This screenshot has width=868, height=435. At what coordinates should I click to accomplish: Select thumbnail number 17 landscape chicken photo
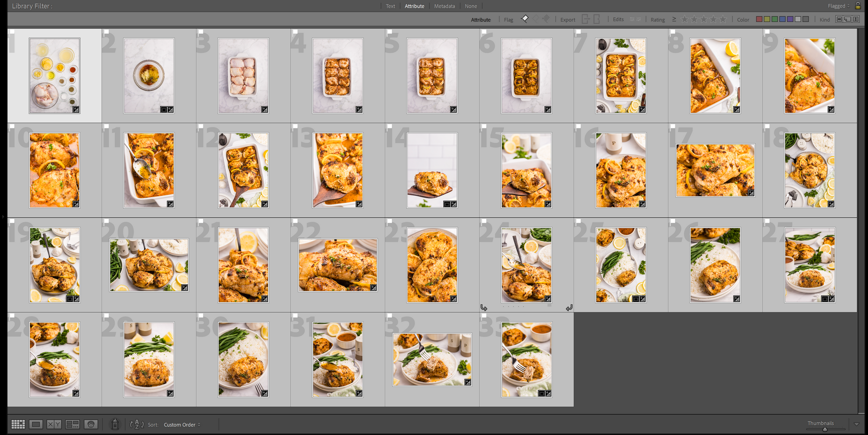pos(715,170)
